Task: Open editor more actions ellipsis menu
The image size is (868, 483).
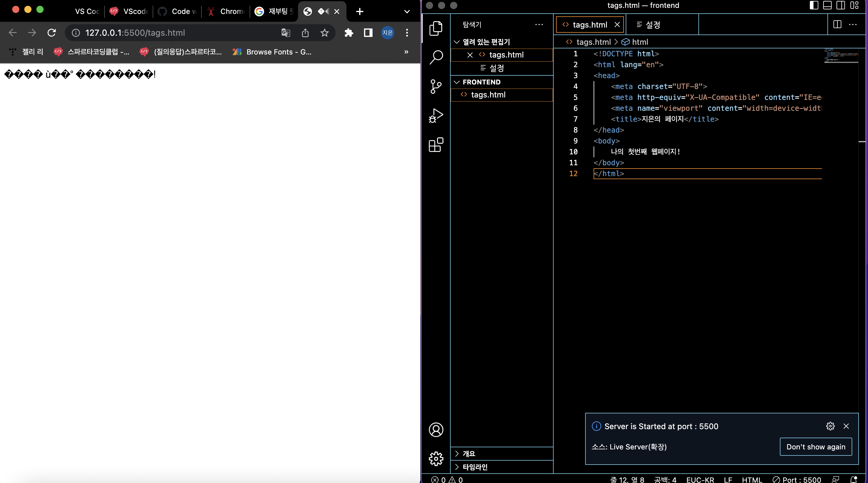Action: tap(853, 25)
